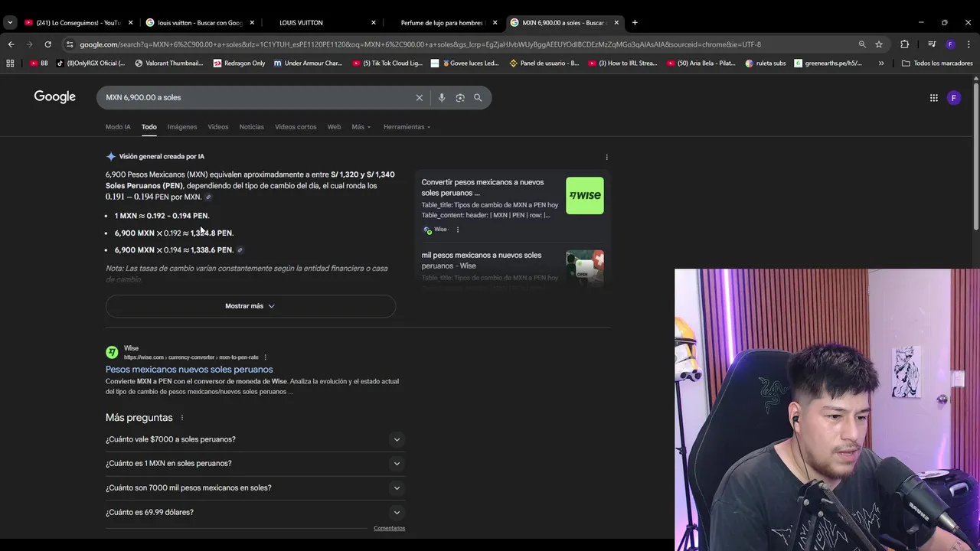Open the apps grid in bookmarks bar
Viewport: 980px width, 551px height.
[10, 64]
